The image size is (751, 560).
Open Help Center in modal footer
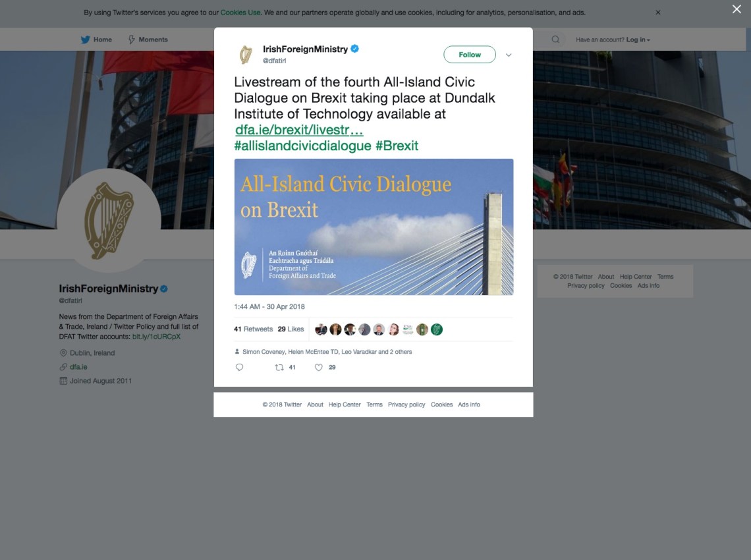[345, 405]
